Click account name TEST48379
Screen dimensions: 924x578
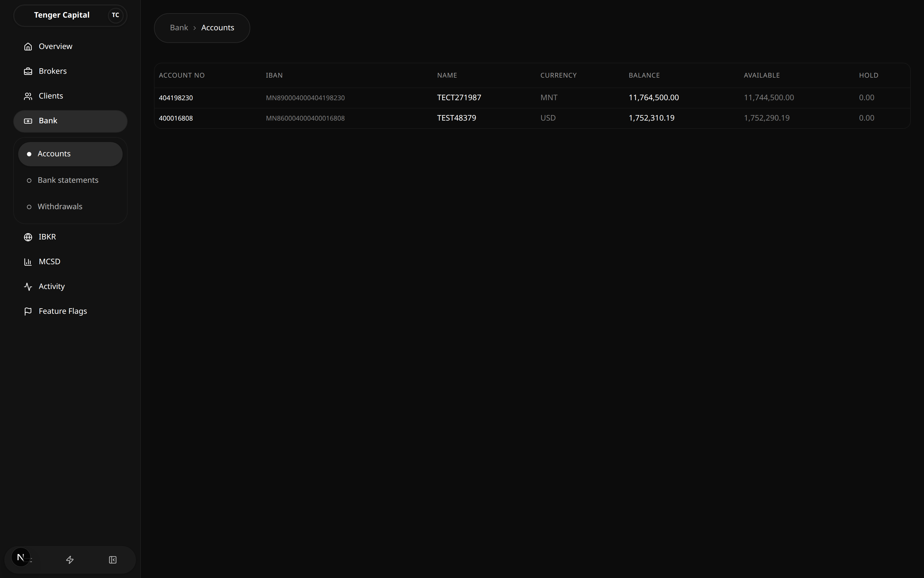457,118
